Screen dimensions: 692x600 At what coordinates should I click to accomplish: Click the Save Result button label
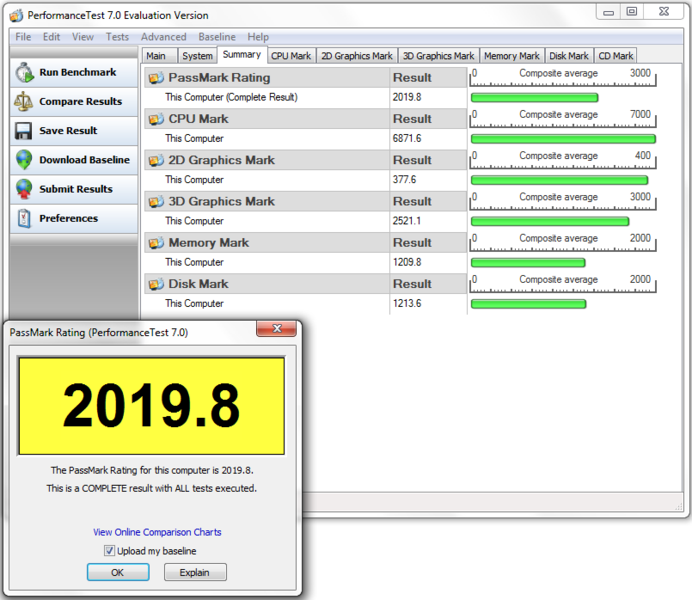(x=68, y=131)
